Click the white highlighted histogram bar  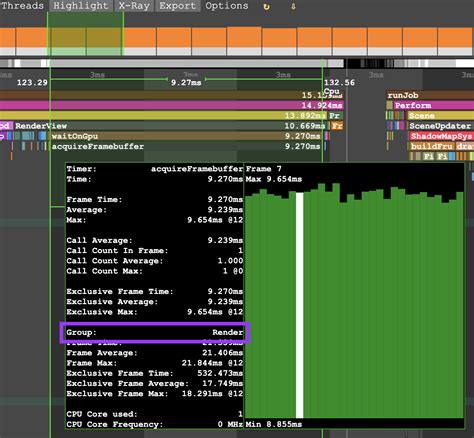pos(300,305)
